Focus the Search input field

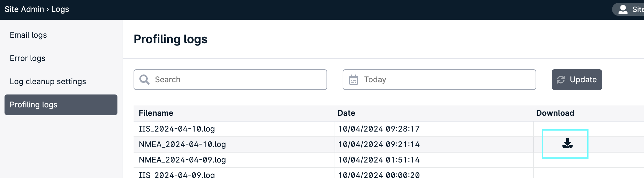click(230, 80)
